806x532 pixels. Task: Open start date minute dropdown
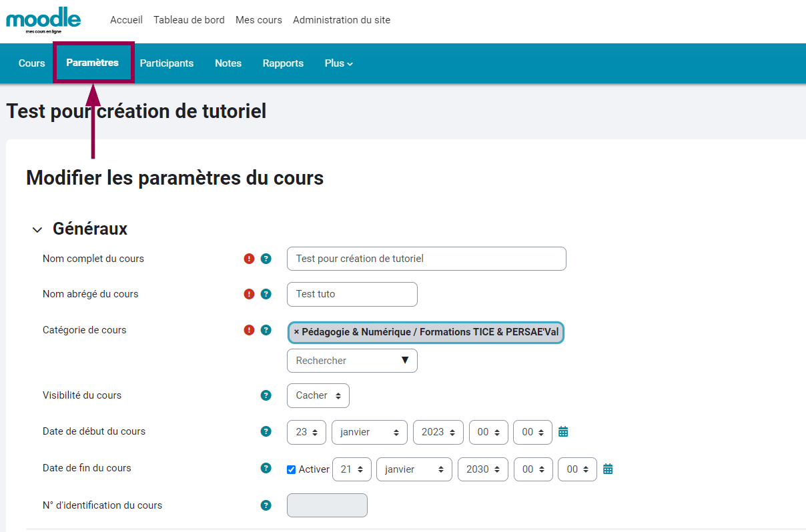(532, 432)
